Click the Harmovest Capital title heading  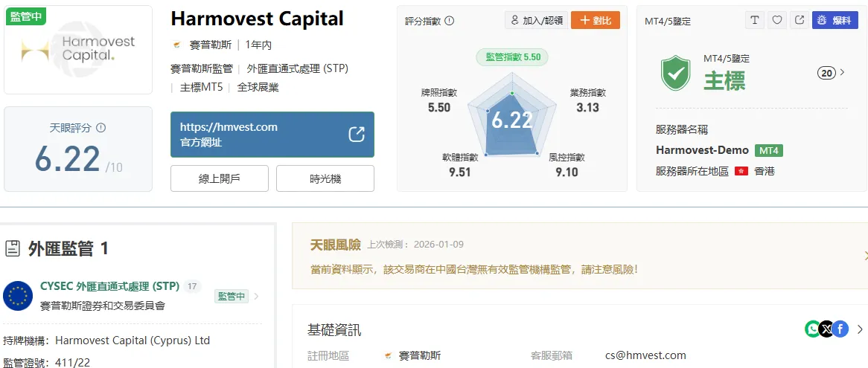[257, 19]
